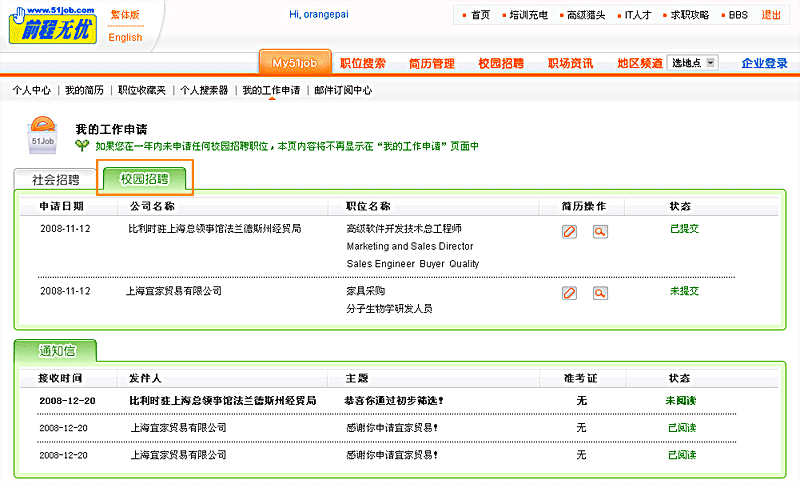
Task: Open 职位收藏夹 submenu item
Action: click(142, 90)
